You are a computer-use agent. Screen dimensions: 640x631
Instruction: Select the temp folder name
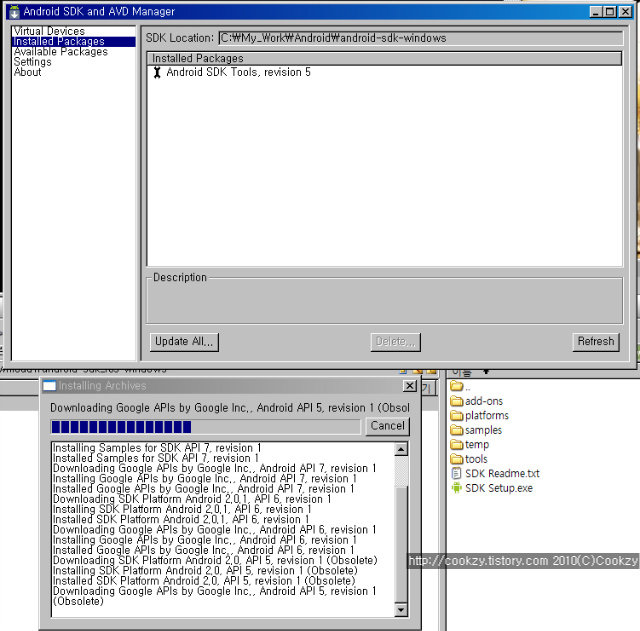tap(477, 444)
